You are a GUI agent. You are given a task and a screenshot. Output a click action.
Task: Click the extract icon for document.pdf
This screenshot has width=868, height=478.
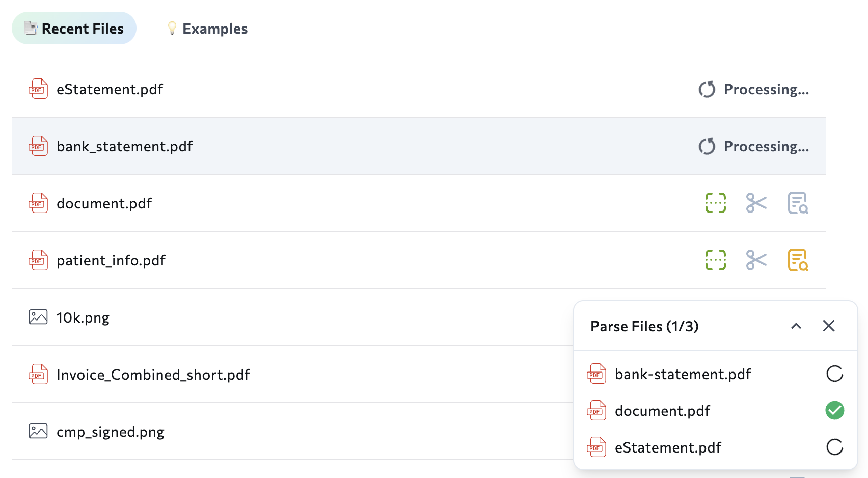(715, 203)
